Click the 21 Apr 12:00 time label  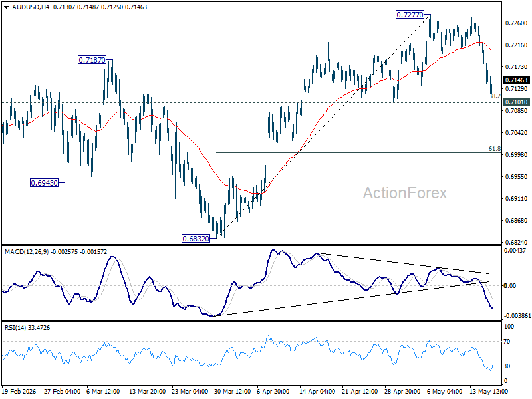pos(360,391)
